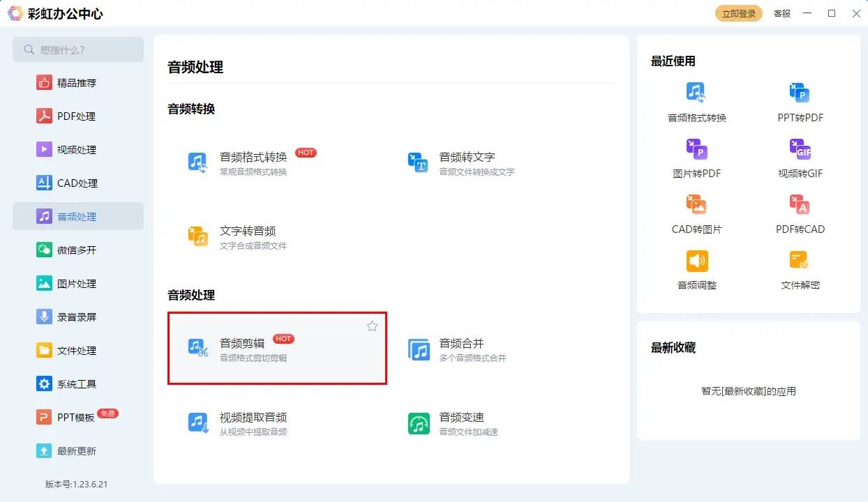Click the 音频变速 title text
The height and width of the screenshot is (502, 868).
pos(461,417)
